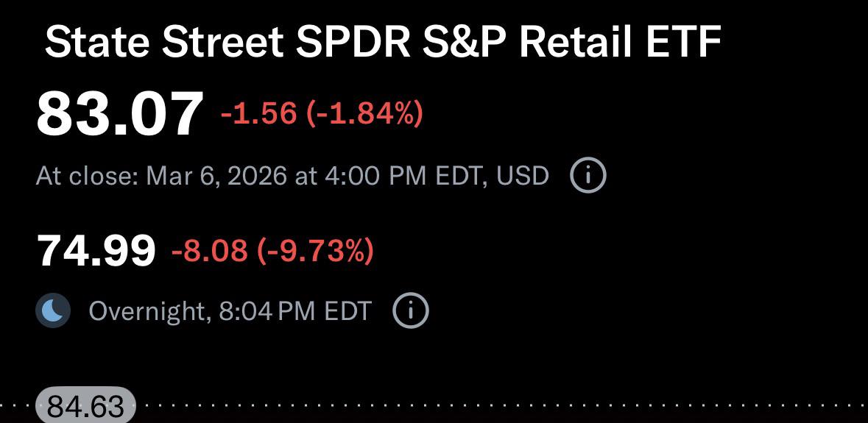The width and height of the screenshot is (868, 423).
Task: Click the -8.08 overnight change value
Action: [209, 251]
